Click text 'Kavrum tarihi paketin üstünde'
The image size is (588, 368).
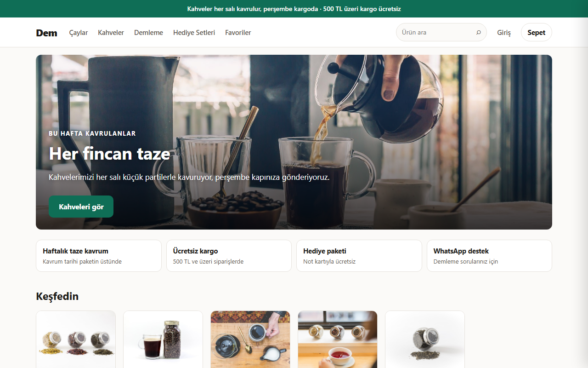[82, 262]
